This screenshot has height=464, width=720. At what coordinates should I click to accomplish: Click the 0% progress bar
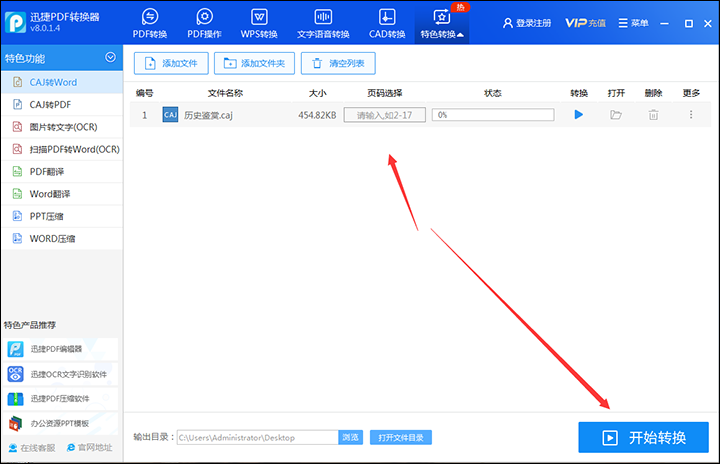[493, 115]
